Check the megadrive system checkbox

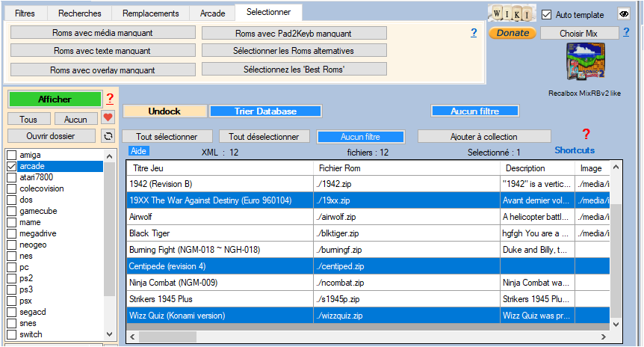pos(11,233)
